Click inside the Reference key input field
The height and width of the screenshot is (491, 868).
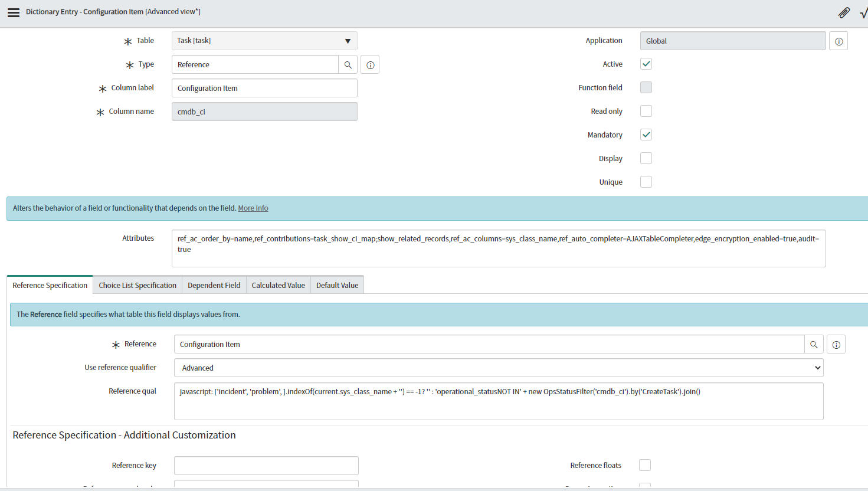[266, 465]
